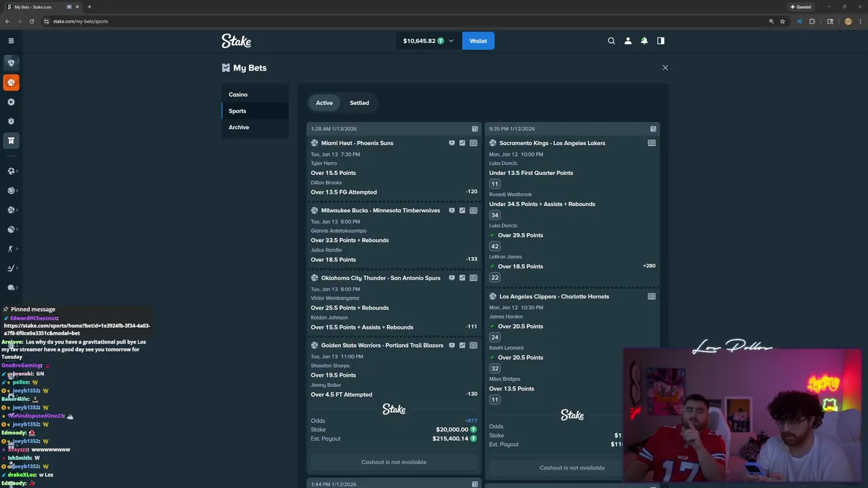Open scoreboard icon for Sacramento Kings game
Viewport: 868px width, 488px height.
[x=652, y=143]
